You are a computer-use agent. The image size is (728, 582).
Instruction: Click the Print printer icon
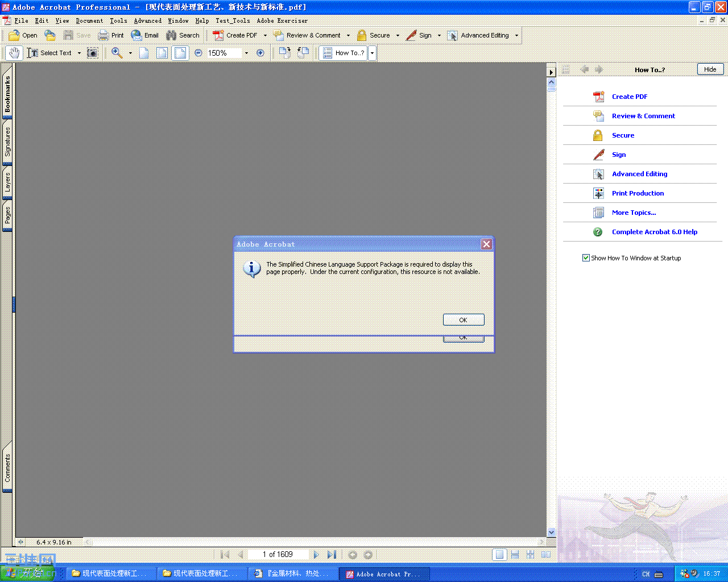pos(111,35)
